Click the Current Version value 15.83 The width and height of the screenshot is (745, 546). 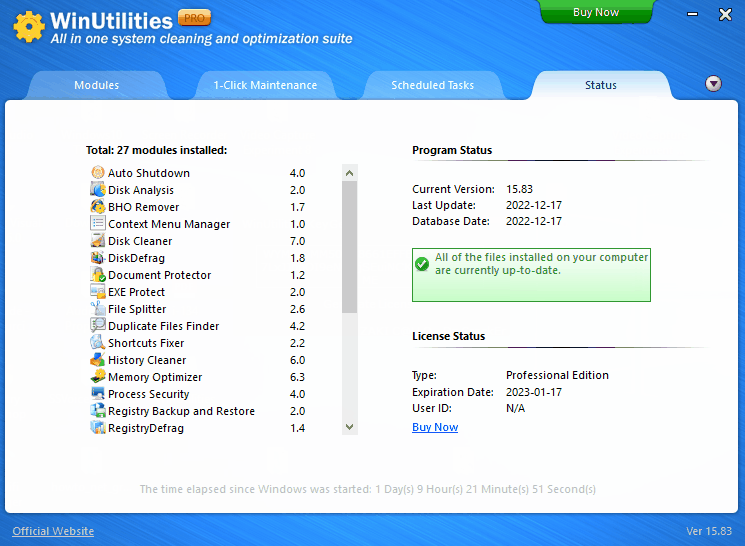[x=519, y=189]
